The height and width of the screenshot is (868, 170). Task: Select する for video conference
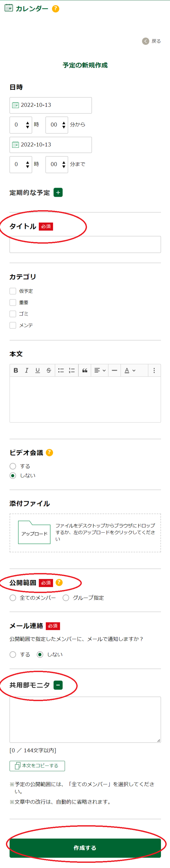pyautogui.click(x=13, y=466)
